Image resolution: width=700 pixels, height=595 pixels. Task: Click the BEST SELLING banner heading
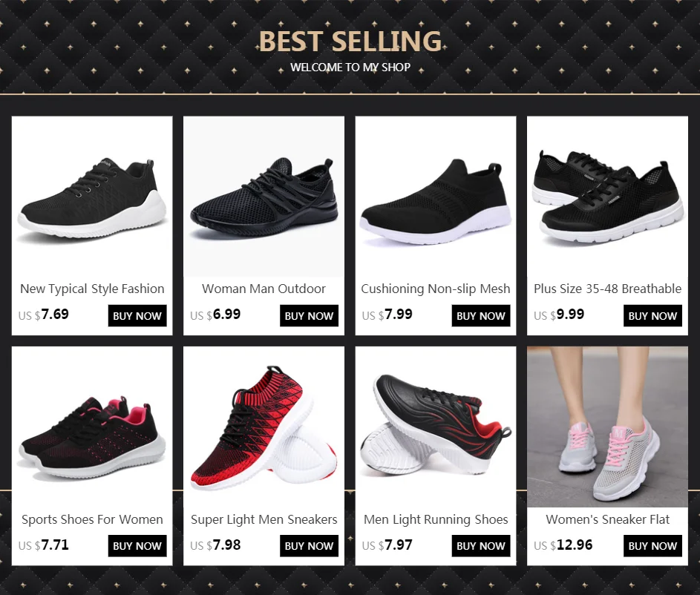pyautogui.click(x=350, y=42)
